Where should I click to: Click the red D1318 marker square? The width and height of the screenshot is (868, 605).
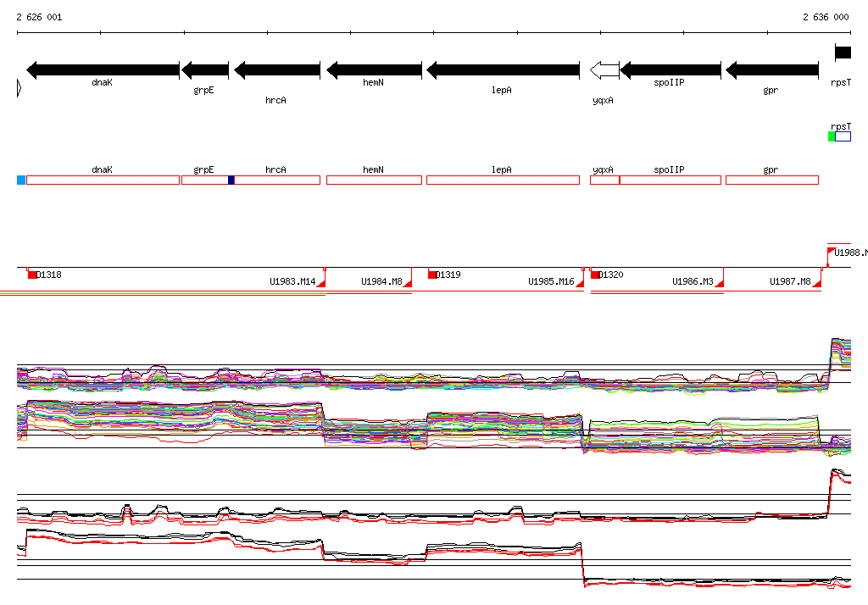point(32,275)
